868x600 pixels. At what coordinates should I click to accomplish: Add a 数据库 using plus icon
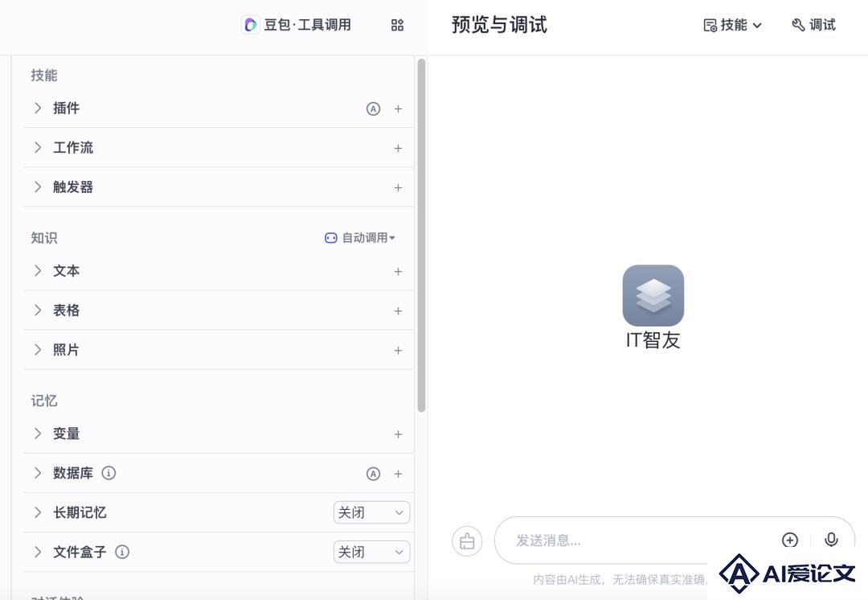point(398,474)
